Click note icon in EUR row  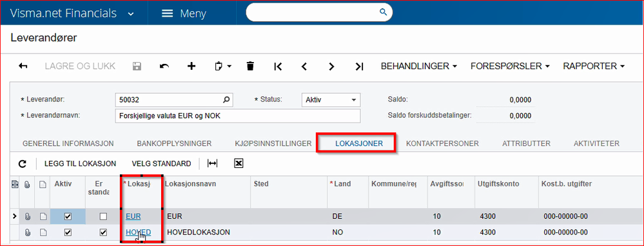pos(43,216)
